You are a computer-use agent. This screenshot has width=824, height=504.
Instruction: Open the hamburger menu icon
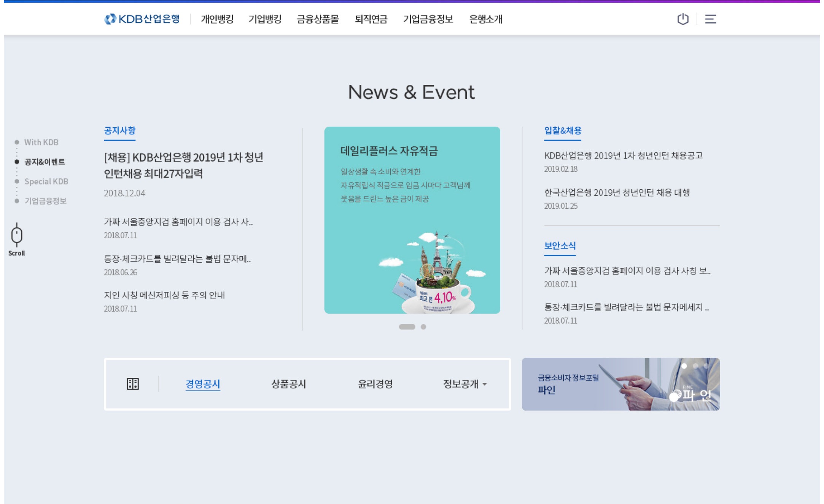click(711, 19)
